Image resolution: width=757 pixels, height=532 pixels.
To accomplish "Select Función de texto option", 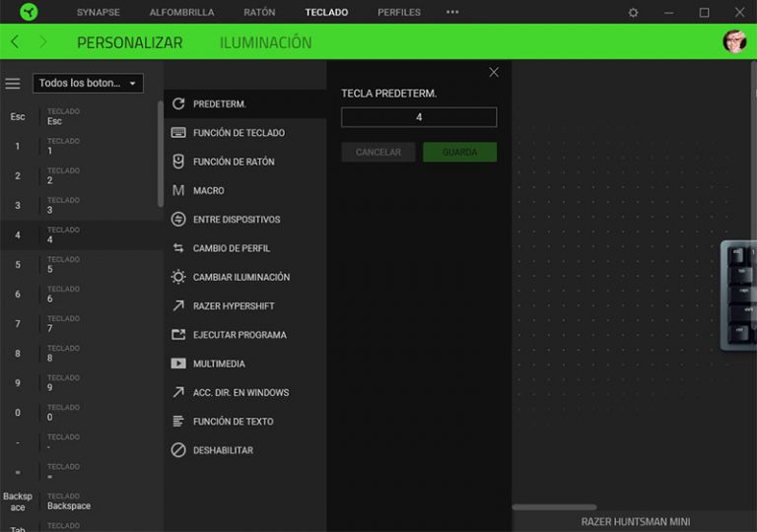I will 245,422.
